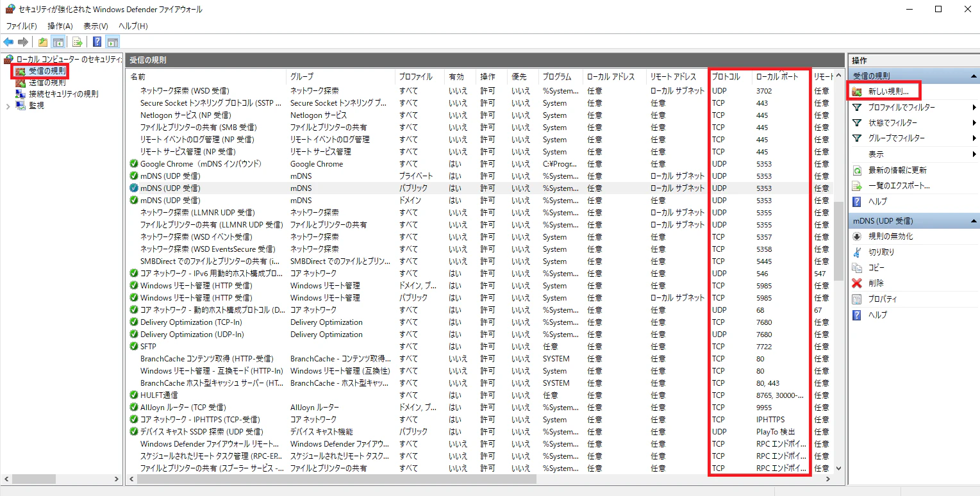Viewport: 980px width, 496px height.
Task: Click 新しい規則... to create a rule
Action: click(x=888, y=92)
